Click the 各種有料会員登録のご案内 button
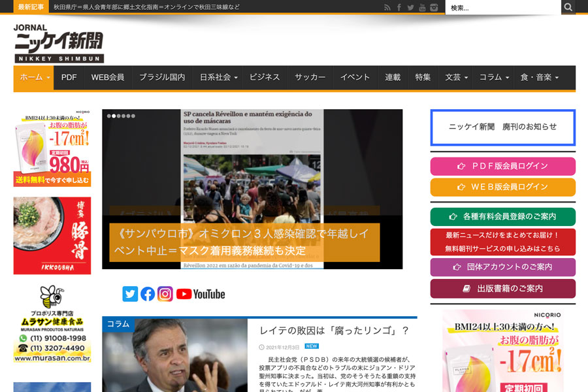Image resolution: width=588 pixels, height=392 pixels. [x=503, y=216]
